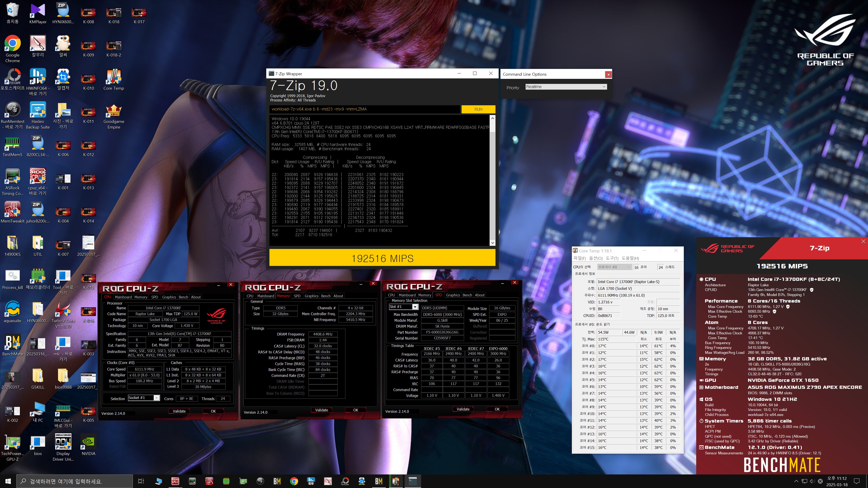Open Google Chrome desktop shortcut
This screenshot has width=868, height=488.
12,49
